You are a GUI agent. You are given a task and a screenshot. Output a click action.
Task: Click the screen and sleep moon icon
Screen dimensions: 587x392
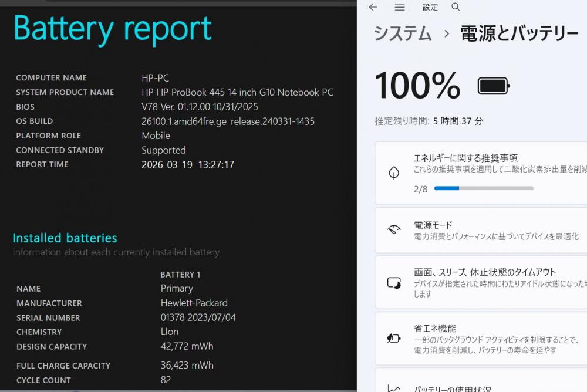394,283
